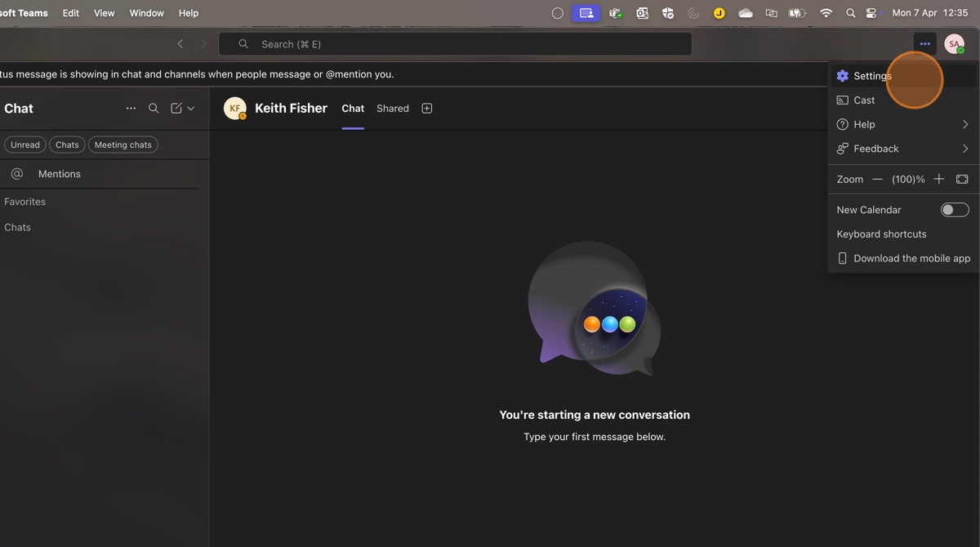980x547 pixels.
Task: Open the Feedback submenu
Action: click(x=903, y=149)
